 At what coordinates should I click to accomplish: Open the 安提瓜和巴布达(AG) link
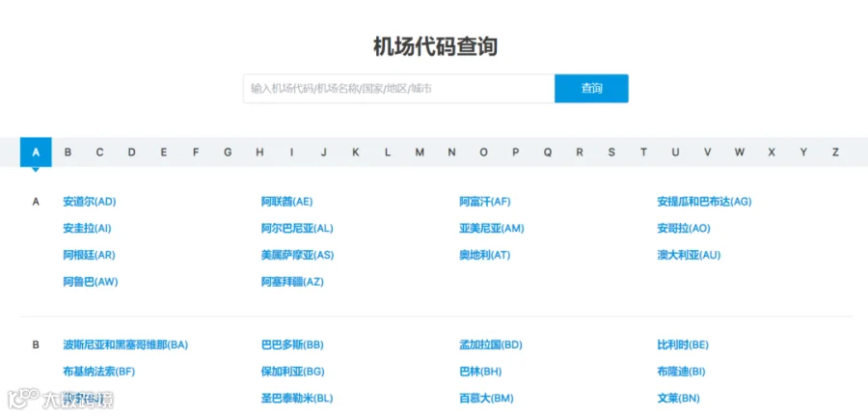[704, 202]
